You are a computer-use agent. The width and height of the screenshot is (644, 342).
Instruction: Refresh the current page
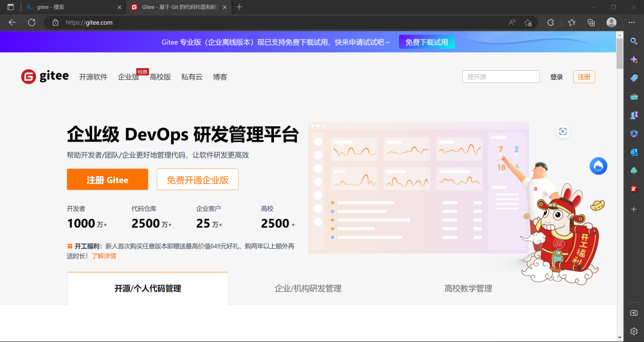[31, 22]
